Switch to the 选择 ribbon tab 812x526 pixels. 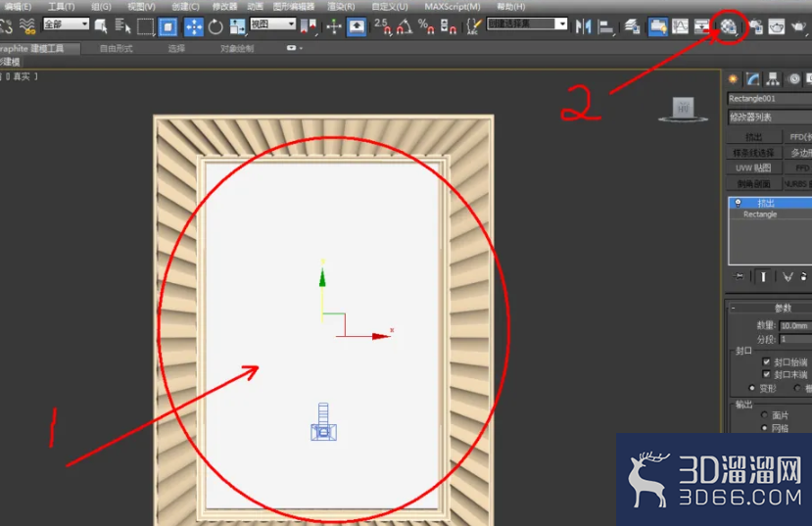(176, 49)
